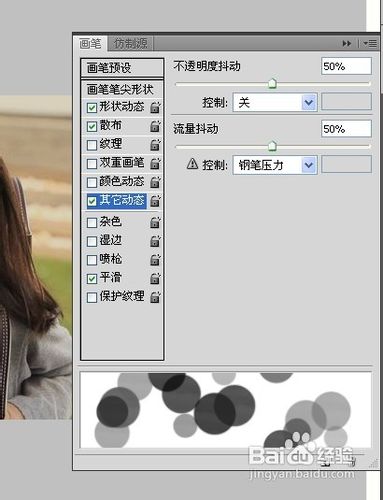Screen dimensions: 383x500
Task: Open 不透明度抖动 控制 dropdown showing 关
Action: pos(275,102)
